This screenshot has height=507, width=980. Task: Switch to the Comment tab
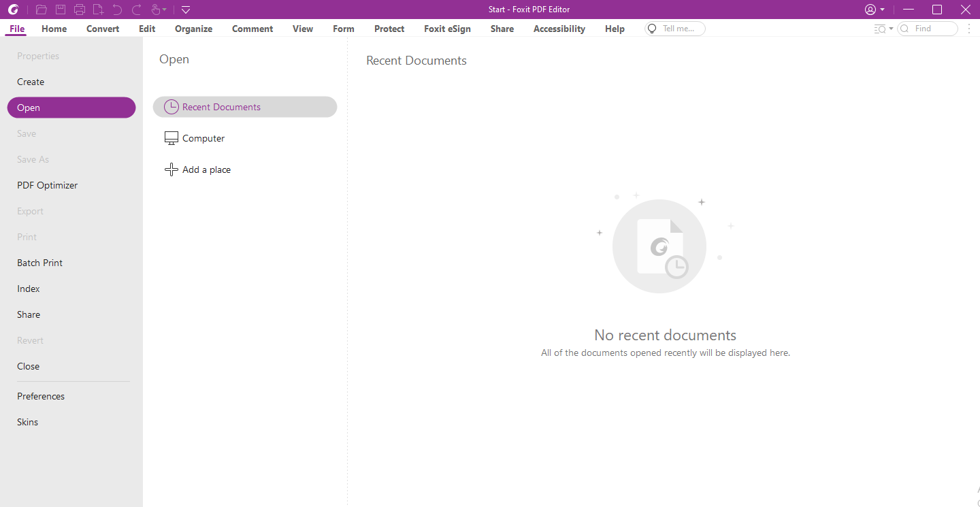pyautogui.click(x=252, y=29)
